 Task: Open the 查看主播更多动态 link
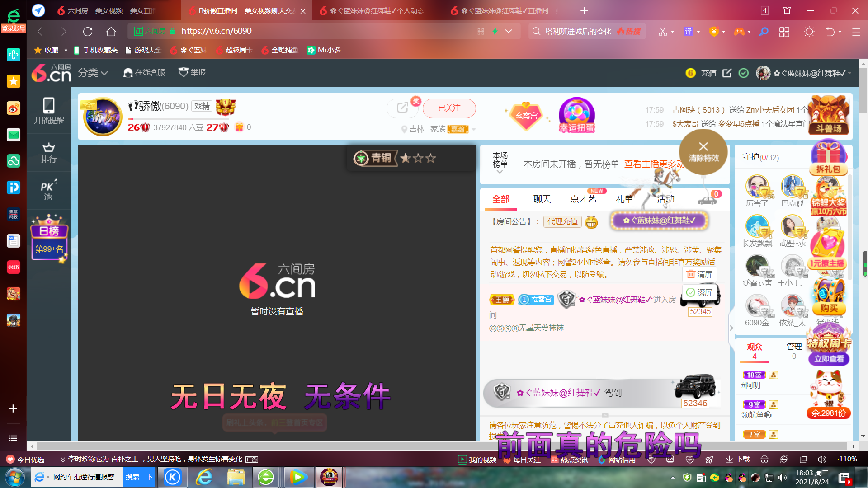pos(654,164)
